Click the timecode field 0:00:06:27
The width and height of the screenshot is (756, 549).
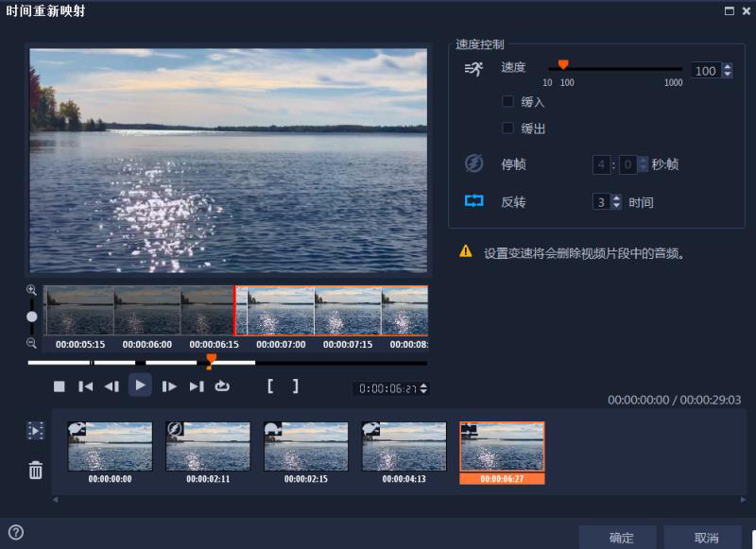coord(387,388)
